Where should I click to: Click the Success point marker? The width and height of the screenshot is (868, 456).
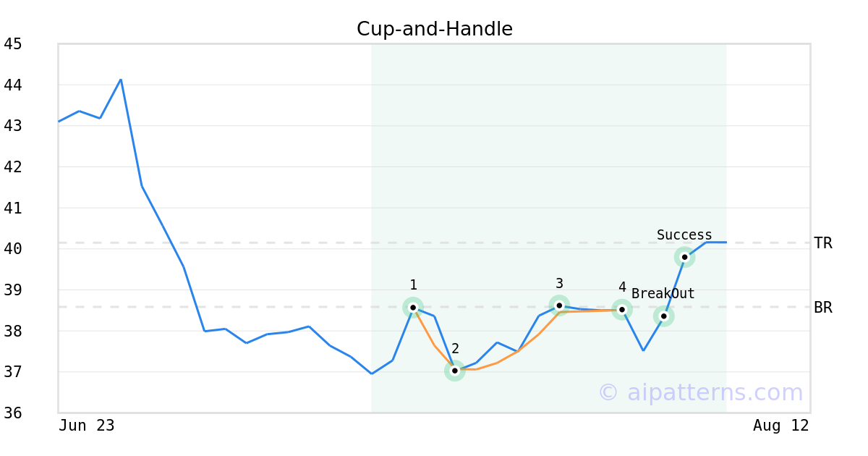(684, 257)
